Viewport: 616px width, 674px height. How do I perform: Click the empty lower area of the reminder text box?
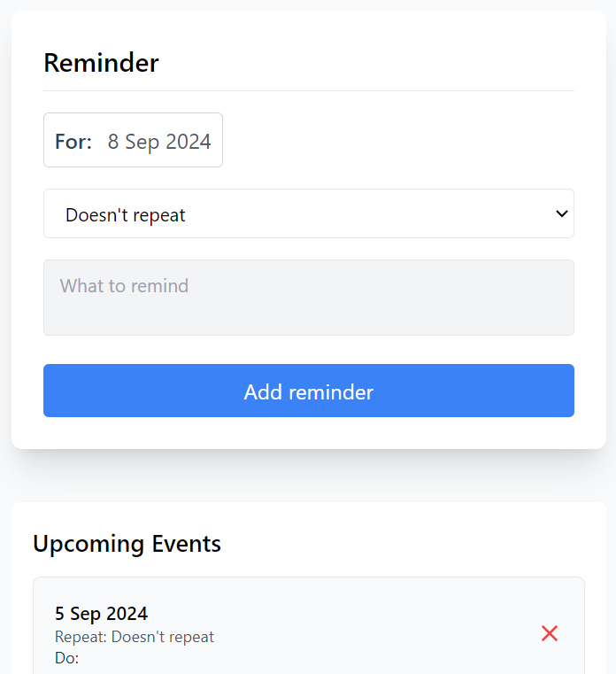click(x=308, y=318)
